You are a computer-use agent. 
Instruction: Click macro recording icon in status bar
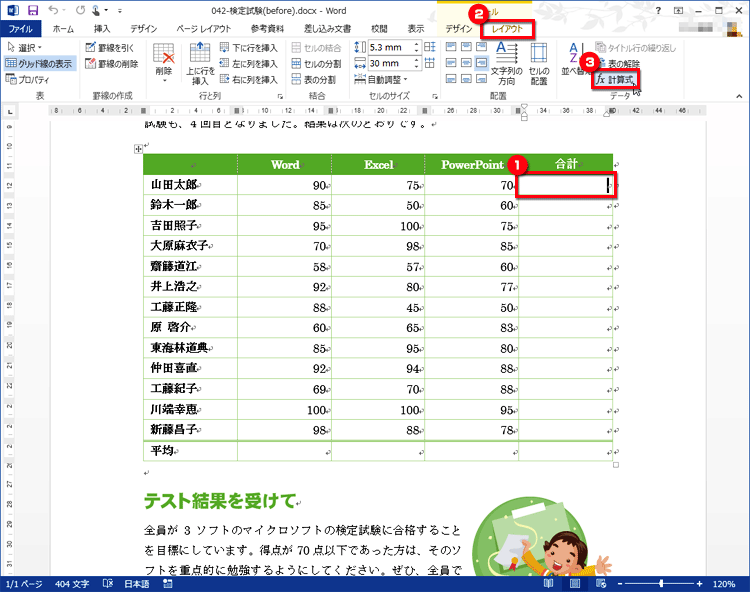pos(167,583)
